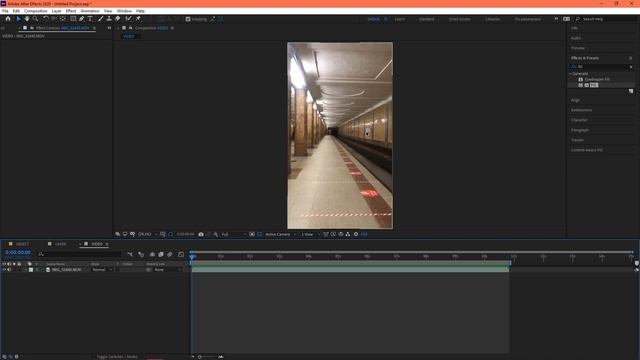Open the Effect menu
This screenshot has height=360, width=640.
[71, 11]
